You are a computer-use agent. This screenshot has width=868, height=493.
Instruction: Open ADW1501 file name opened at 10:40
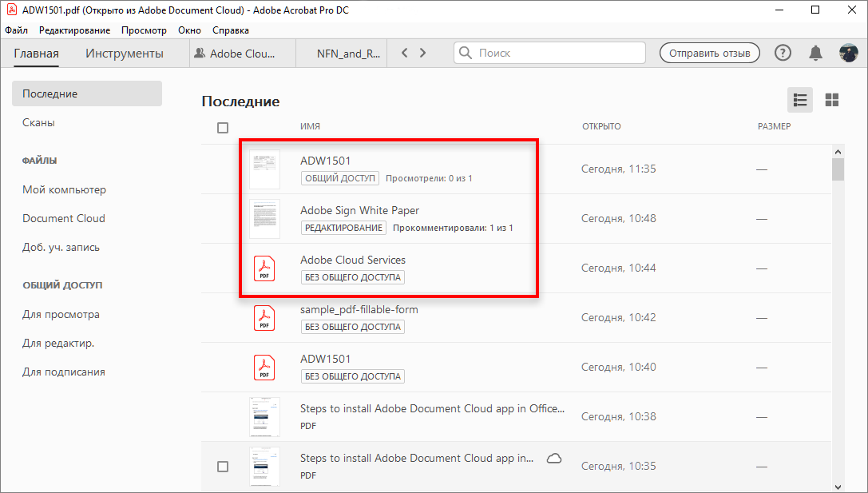pos(325,359)
